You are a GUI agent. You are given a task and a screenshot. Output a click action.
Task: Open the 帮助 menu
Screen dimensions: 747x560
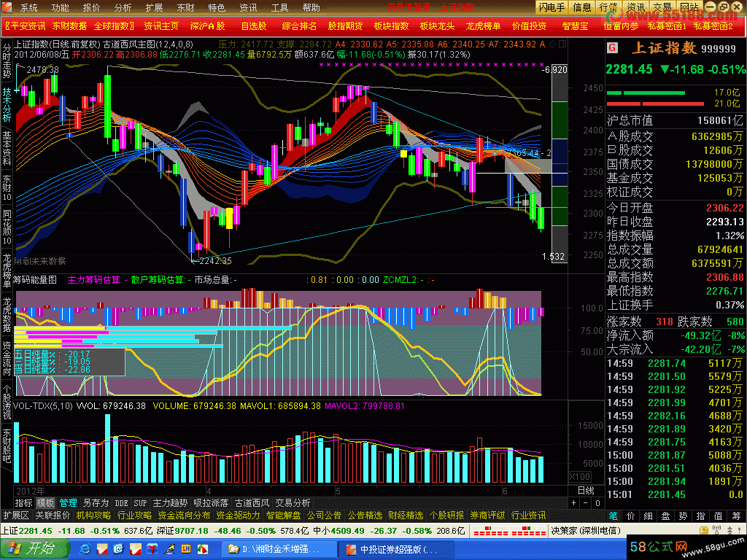[x=311, y=7]
